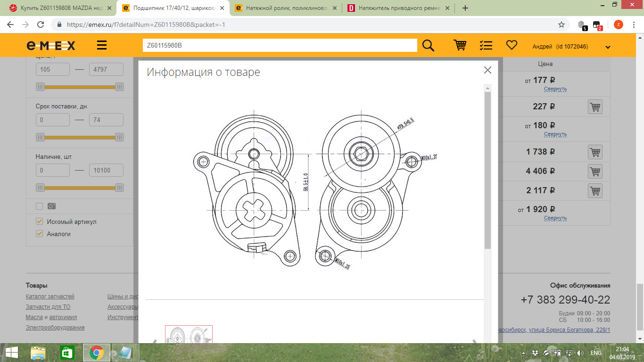The height and width of the screenshot is (362, 644).
Task: Open the emex hamburger menu
Action: click(101, 45)
